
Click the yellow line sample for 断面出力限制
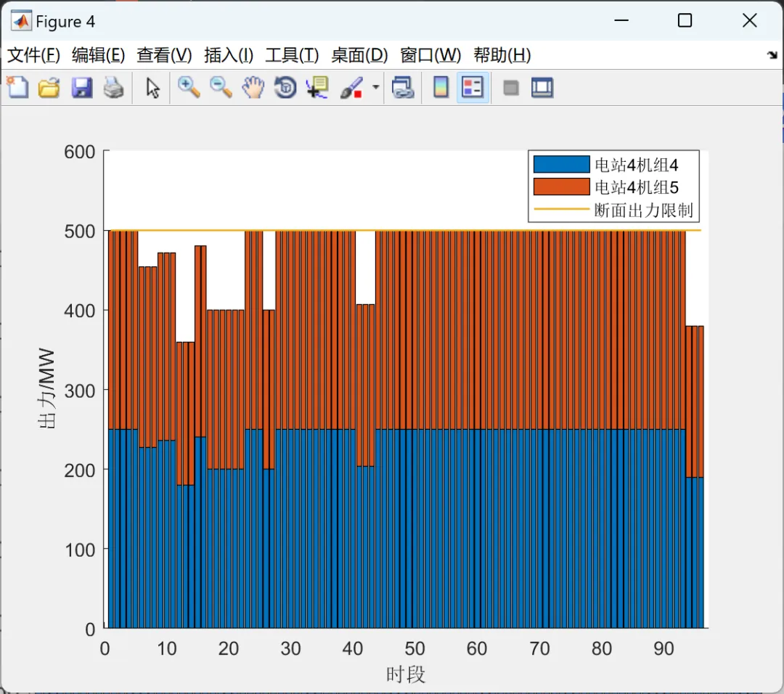[x=561, y=209]
